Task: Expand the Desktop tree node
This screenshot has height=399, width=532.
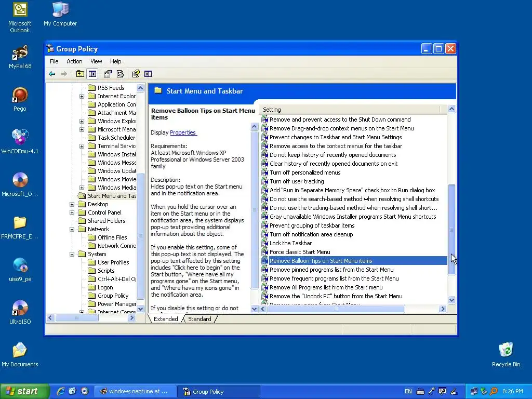Action: [x=72, y=204]
